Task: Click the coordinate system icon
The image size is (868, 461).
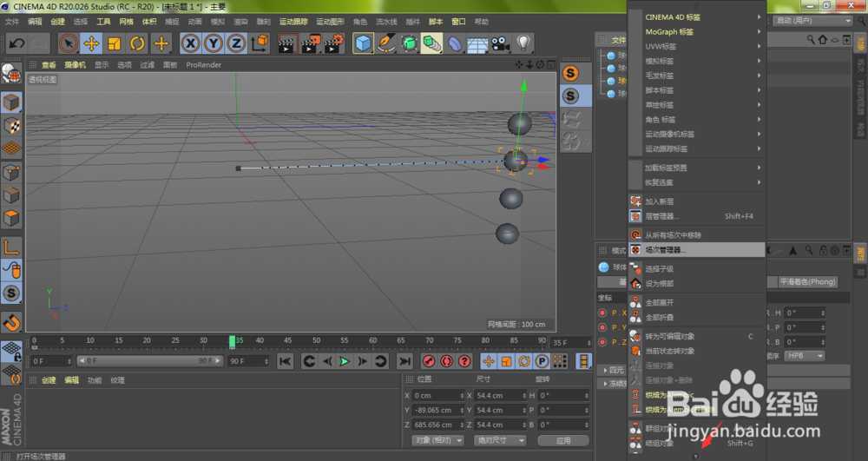Action: coord(259,43)
